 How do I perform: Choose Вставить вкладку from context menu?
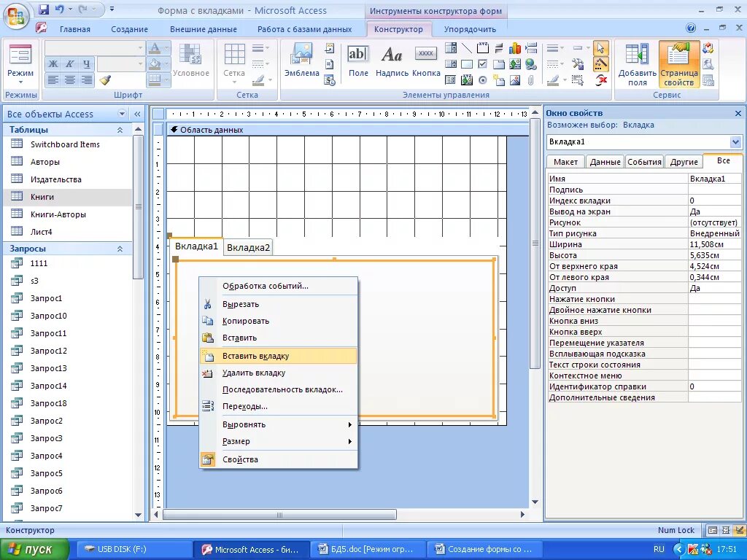[278, 356]
